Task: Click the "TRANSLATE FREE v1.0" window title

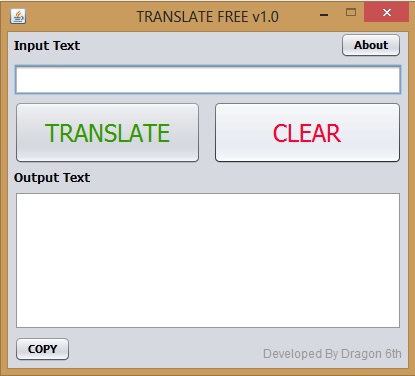Action: tap(208, 17)
